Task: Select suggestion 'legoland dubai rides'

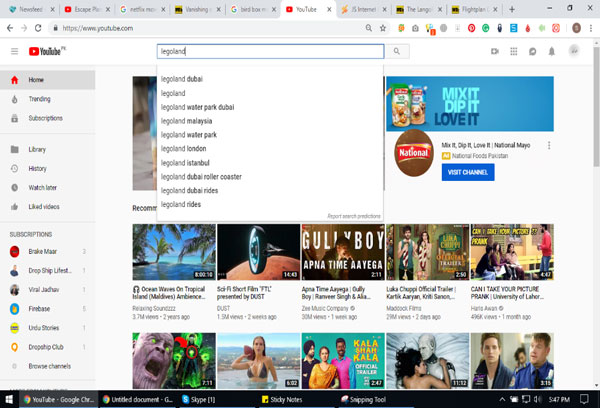Action: 270,191
